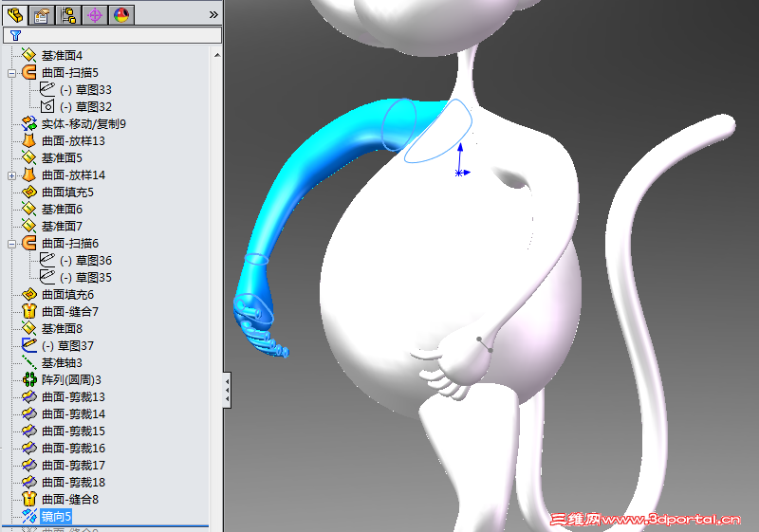Select the 草图37 sketch icon
This screenshot has width=759, height=532.
(x=29, y=345)
